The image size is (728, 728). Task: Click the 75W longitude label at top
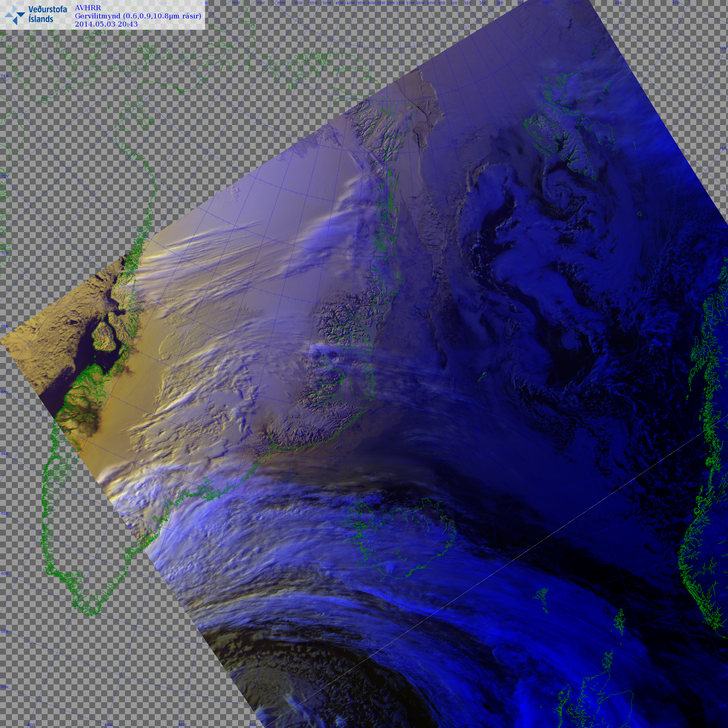[x=236, y=3]
